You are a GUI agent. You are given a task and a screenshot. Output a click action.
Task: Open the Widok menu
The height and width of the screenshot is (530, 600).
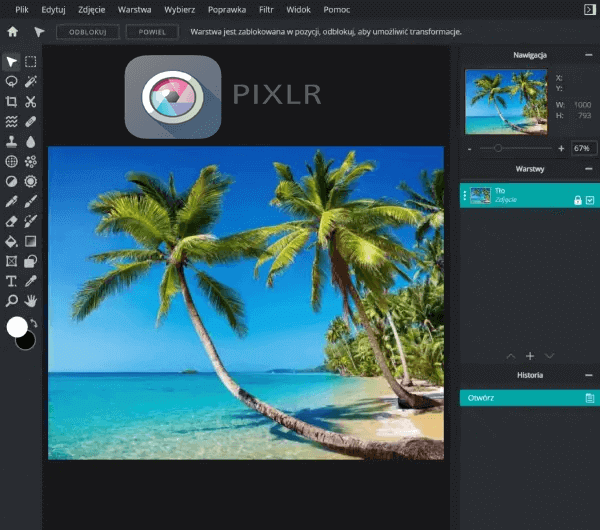(x=298, y=10)
